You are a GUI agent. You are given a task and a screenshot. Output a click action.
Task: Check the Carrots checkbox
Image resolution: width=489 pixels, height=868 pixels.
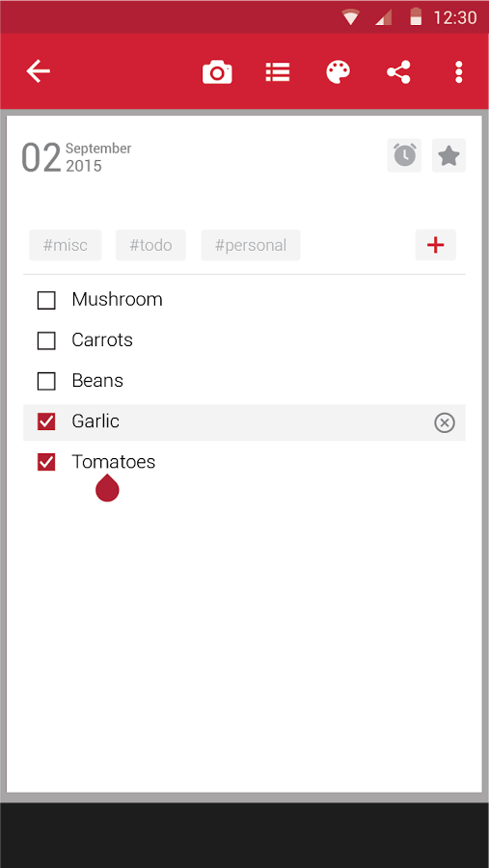tap(46, 340)
